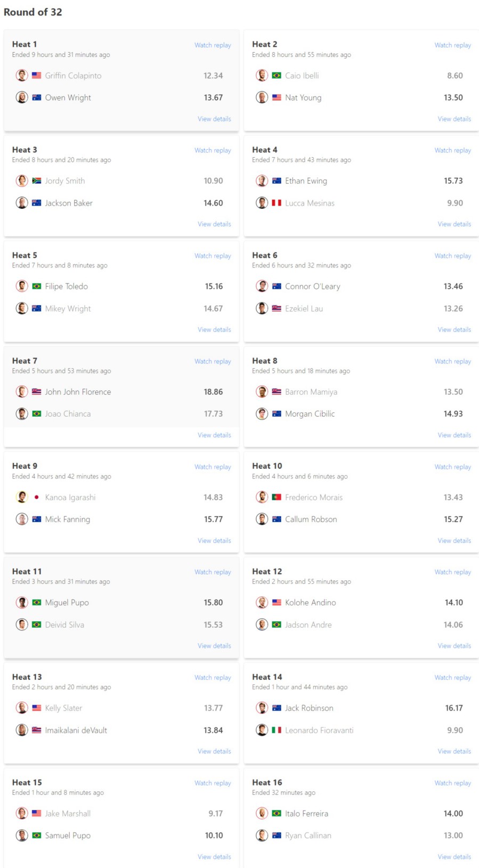The image size is (479, 868).
Task: Click Morgan Cibilic's avatar icon
Action: click(262, 414)
